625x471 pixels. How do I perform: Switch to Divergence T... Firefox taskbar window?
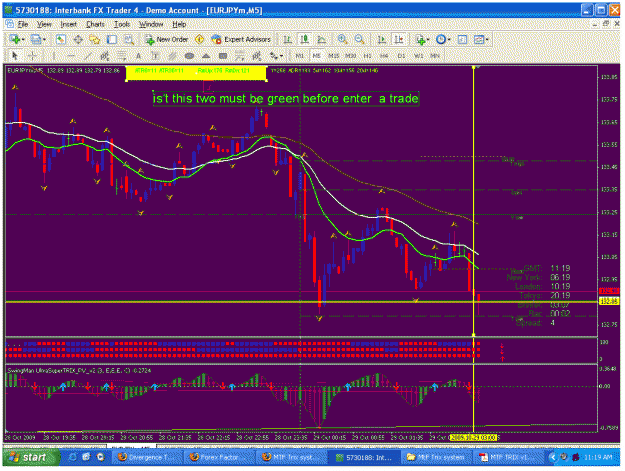[x=146, y=457]
